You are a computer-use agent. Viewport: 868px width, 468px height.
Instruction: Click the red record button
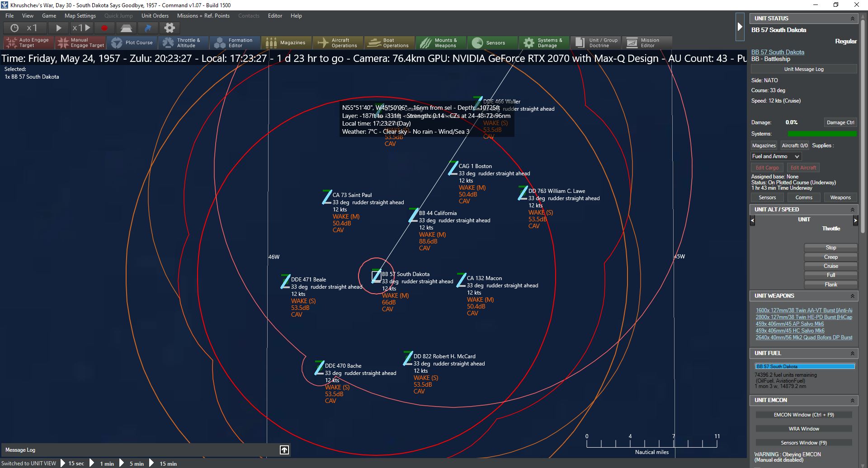104,28
